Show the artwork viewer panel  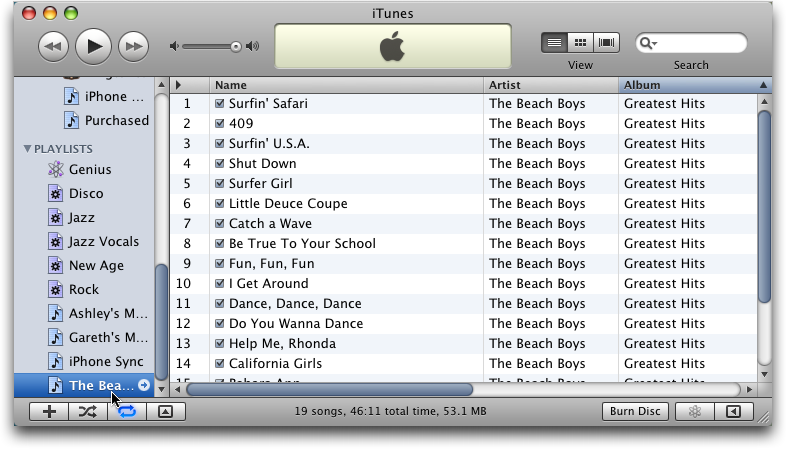tap(166, 411)
